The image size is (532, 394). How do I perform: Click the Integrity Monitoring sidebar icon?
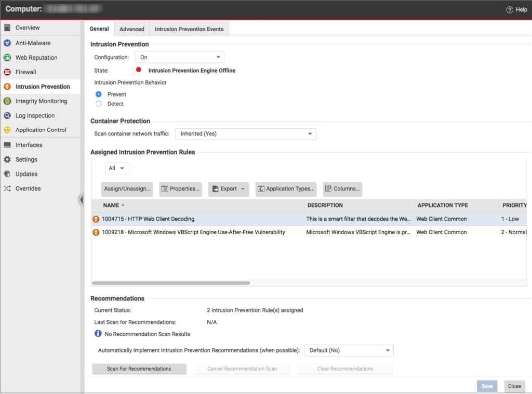click(6, 101)
